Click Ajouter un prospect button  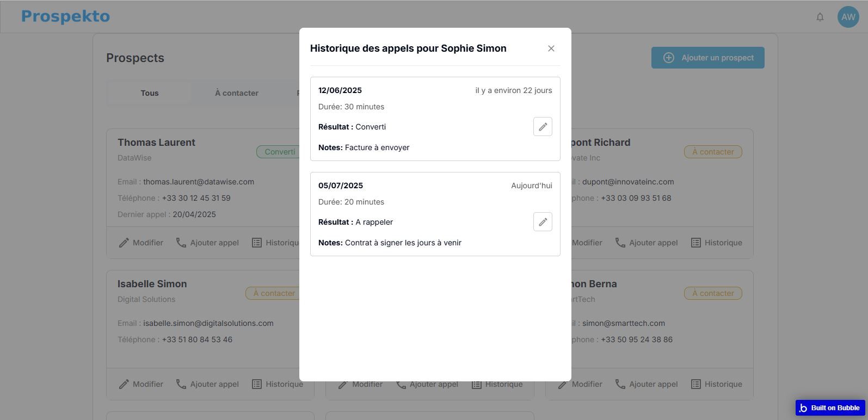(x=707, y=58)
